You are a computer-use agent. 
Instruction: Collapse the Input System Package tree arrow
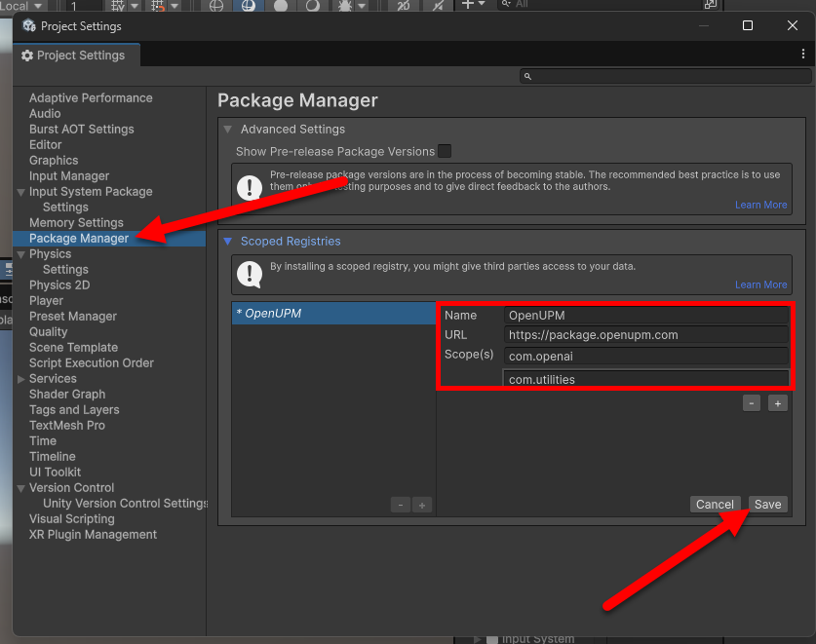click(x=20, y=192)
